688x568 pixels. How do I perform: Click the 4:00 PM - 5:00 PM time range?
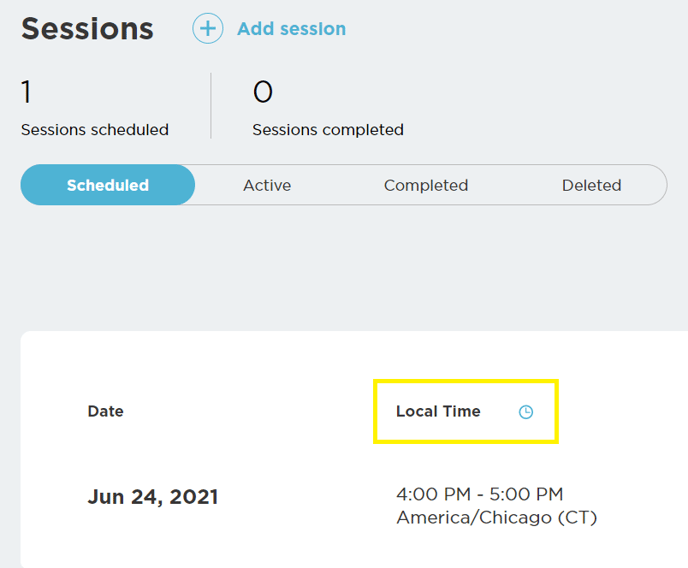click(x=479, y=494)
